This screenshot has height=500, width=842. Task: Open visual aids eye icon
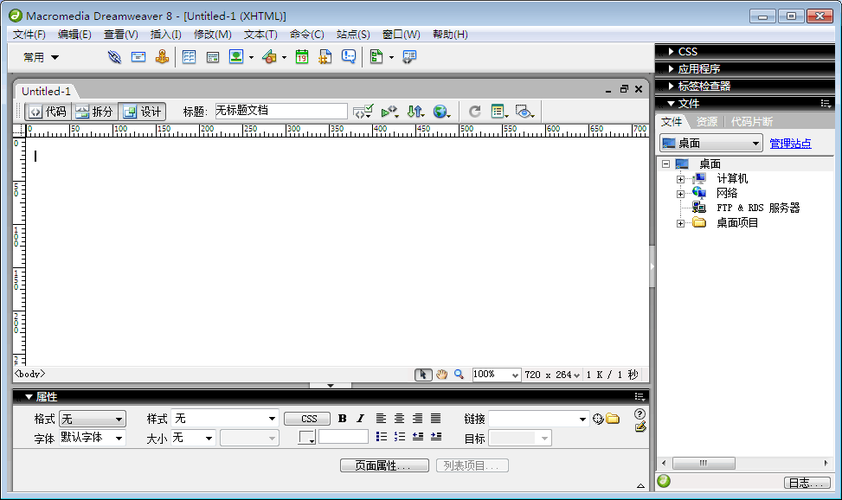coord(525,112)
